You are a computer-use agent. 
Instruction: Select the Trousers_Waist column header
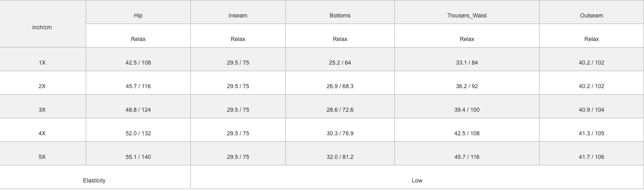click(x=467, y=15)
